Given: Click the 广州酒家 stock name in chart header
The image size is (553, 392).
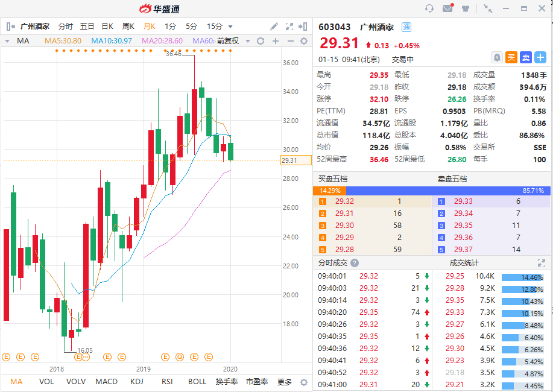Looking at the screenshot, I should (x=35, y=27).
